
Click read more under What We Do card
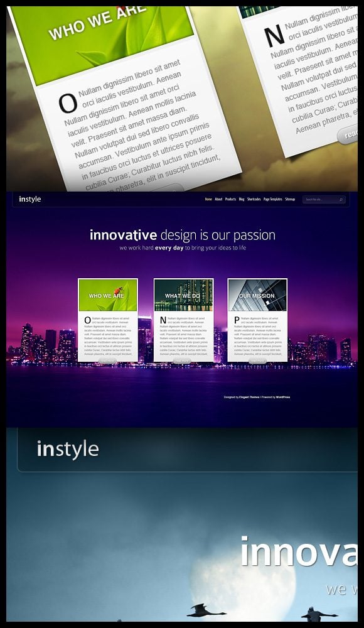pyautogui.click(x=182, y=361)
